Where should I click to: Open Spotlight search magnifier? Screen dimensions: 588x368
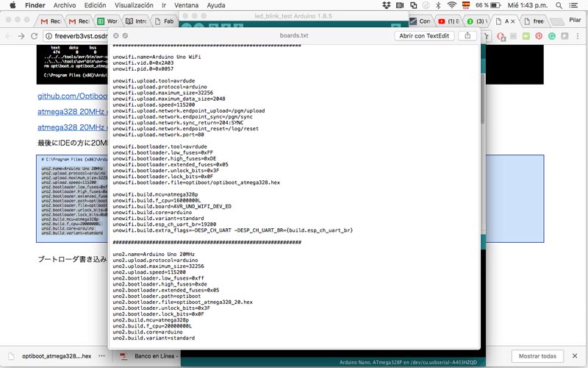(x=559, y=5)
